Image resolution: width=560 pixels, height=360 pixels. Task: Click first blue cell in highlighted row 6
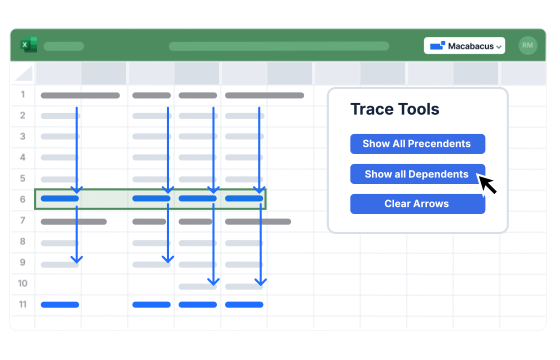tap(60, 199)
